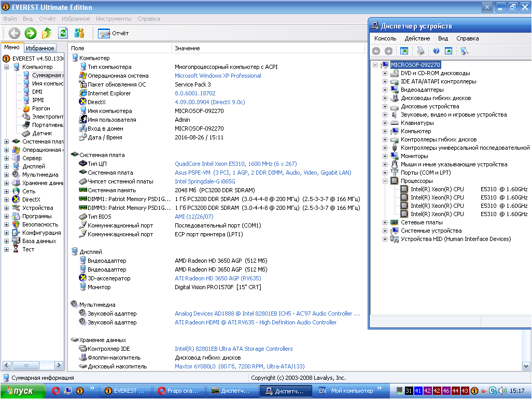This screenshot has height=399, width=532.
Task: Click the Up level folder icon in EVEREST
Action: click(x=47, y=33)
